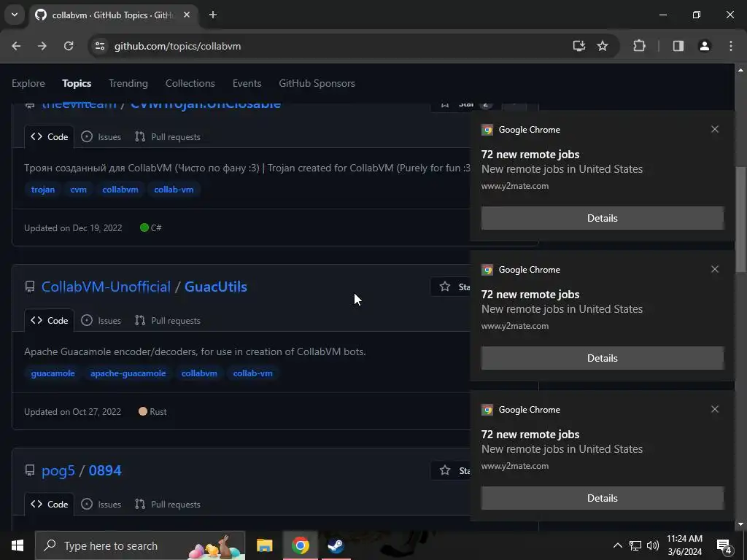The image size is (747, 560).
Task: Open Chrome three-dot menu
Action: pos(731,46)
